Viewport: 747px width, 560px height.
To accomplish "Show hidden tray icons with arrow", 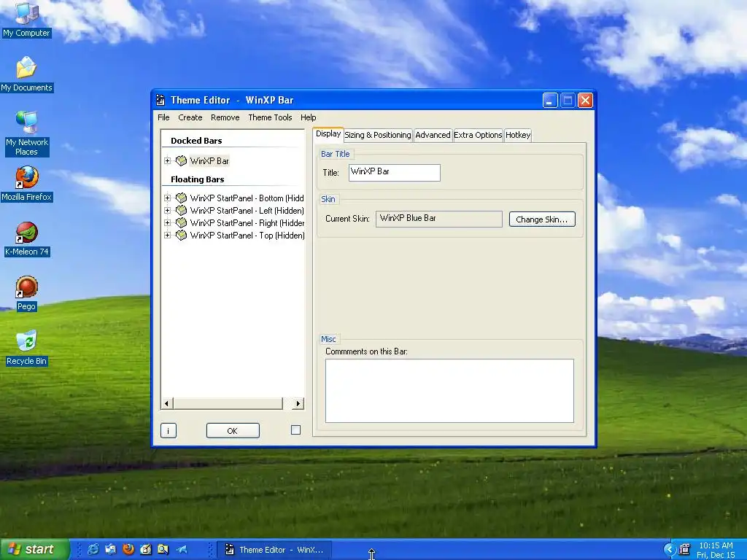I will pyautogui.click(x=670, y=550).
